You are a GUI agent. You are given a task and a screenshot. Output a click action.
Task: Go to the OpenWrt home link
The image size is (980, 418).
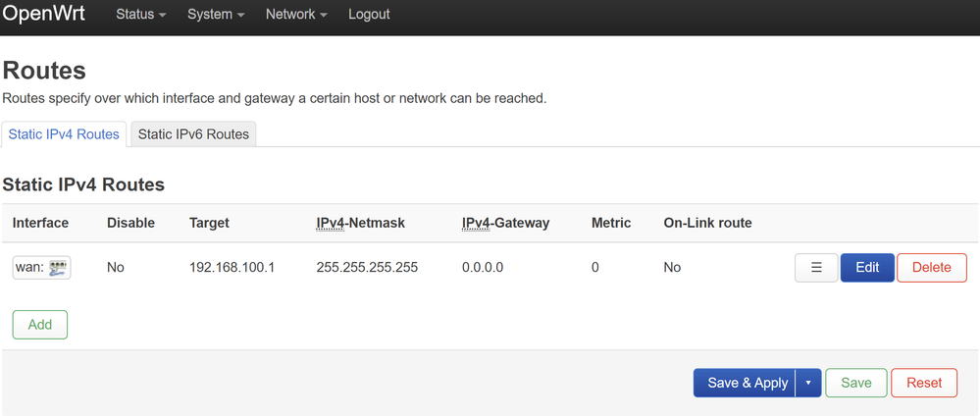[44, 14]
